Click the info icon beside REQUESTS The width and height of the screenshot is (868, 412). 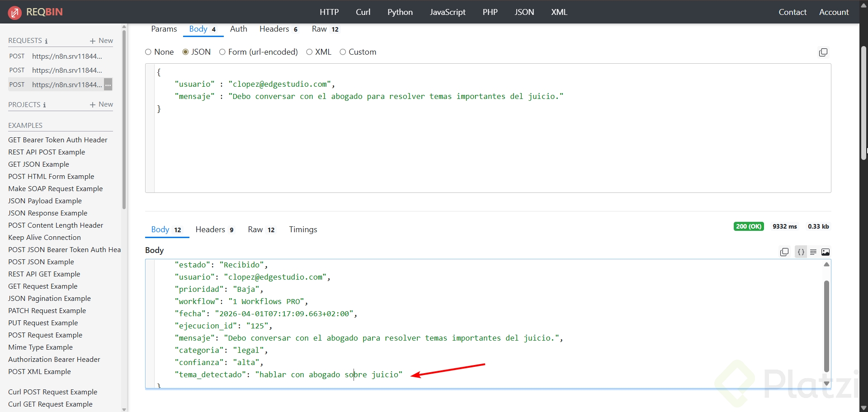[46, 41]
